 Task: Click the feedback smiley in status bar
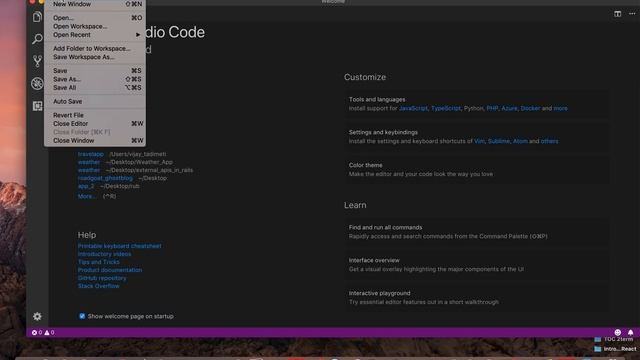click(x=618, y=333)
